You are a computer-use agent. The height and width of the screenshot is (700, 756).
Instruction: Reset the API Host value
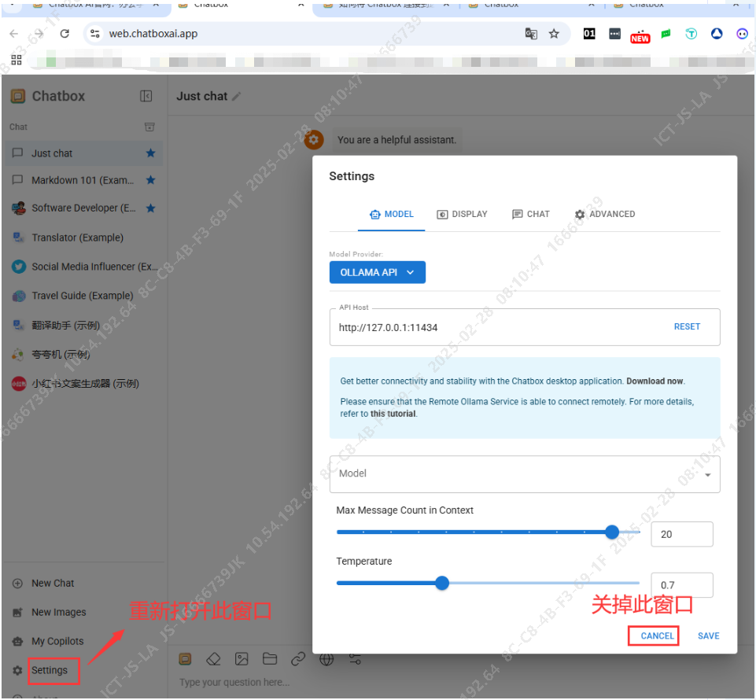(687, 327)
